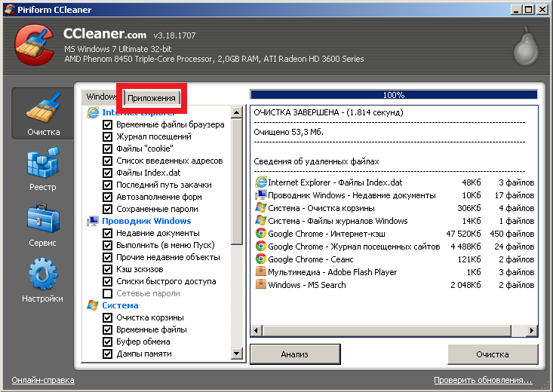Screen dimensions: 553x392
Task: Click the results horizontal scrollbar thumb
Action: [x=386, y=331]
